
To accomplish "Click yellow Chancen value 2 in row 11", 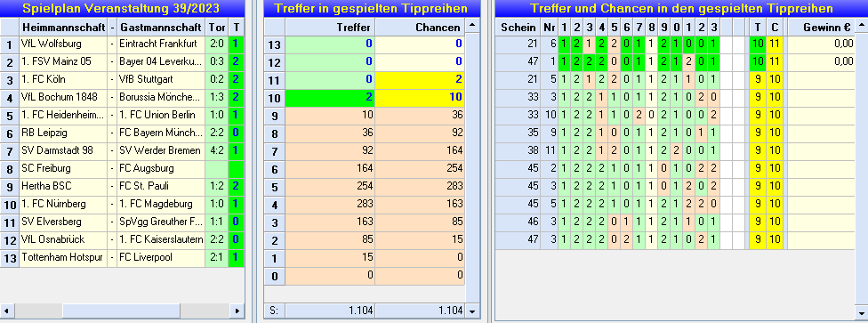I will tap(420, 80).
